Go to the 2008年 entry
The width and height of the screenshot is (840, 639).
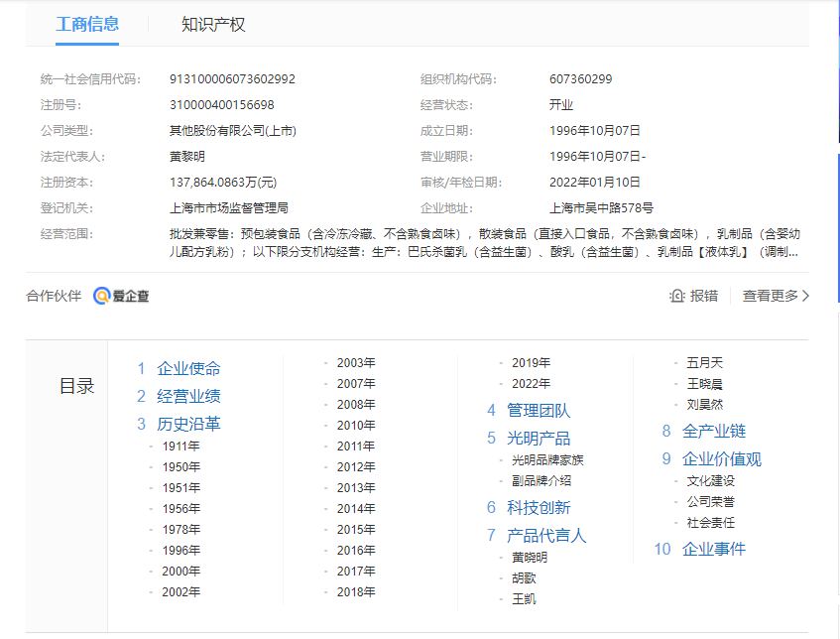click(x=356, y=405)
